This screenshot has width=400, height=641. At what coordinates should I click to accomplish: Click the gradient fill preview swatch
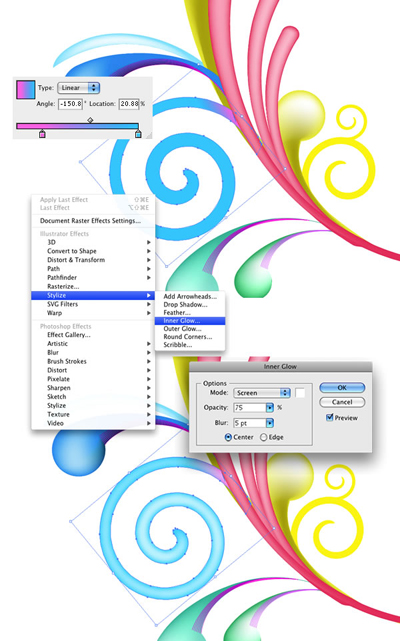click(26, 90)
